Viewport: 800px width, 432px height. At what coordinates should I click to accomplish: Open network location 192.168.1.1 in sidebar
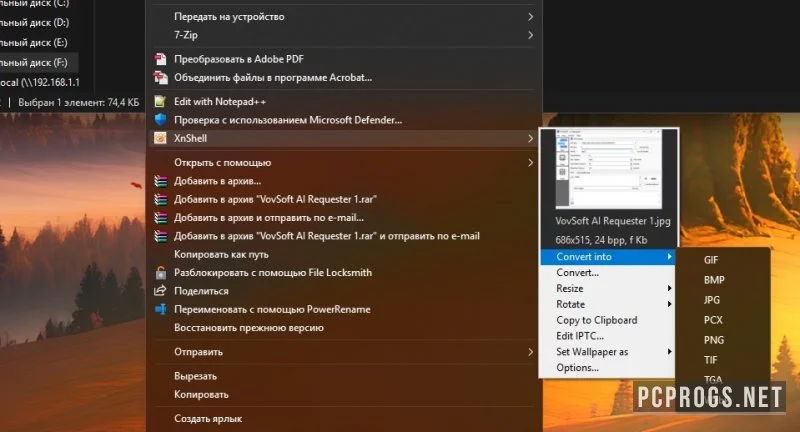tap(40, 82)
